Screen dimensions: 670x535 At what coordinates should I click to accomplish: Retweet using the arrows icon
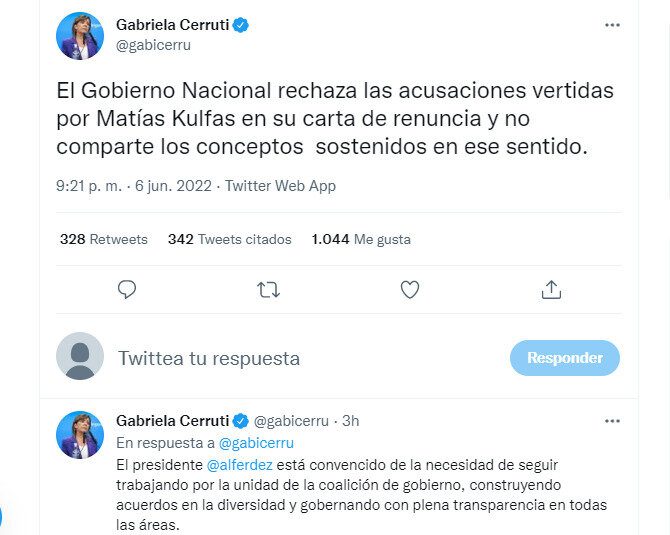(268, 289)
